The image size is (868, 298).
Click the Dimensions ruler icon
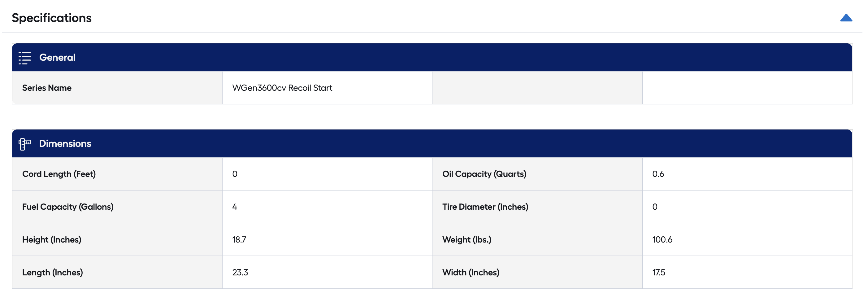[24, 144]
